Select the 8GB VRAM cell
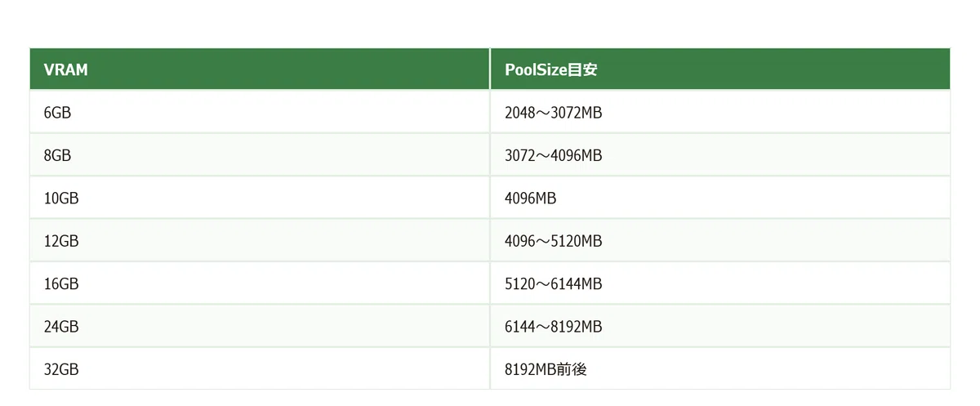The image size is (980, 406). click(260, 155)
